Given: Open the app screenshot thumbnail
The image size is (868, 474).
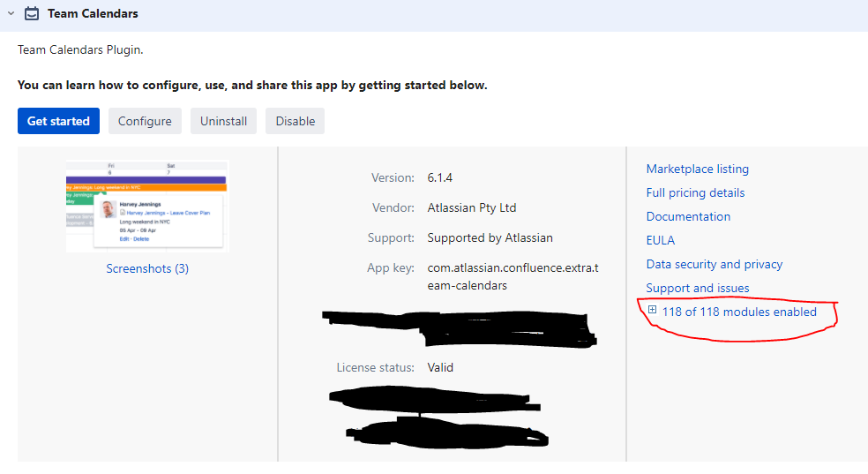Looking at the screenshot, I should pos(147,206).
